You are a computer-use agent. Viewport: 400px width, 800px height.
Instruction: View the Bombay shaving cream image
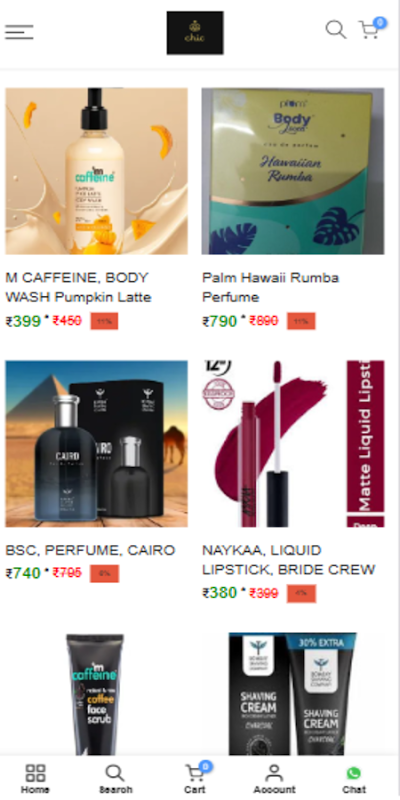click(x=293, y=695)
